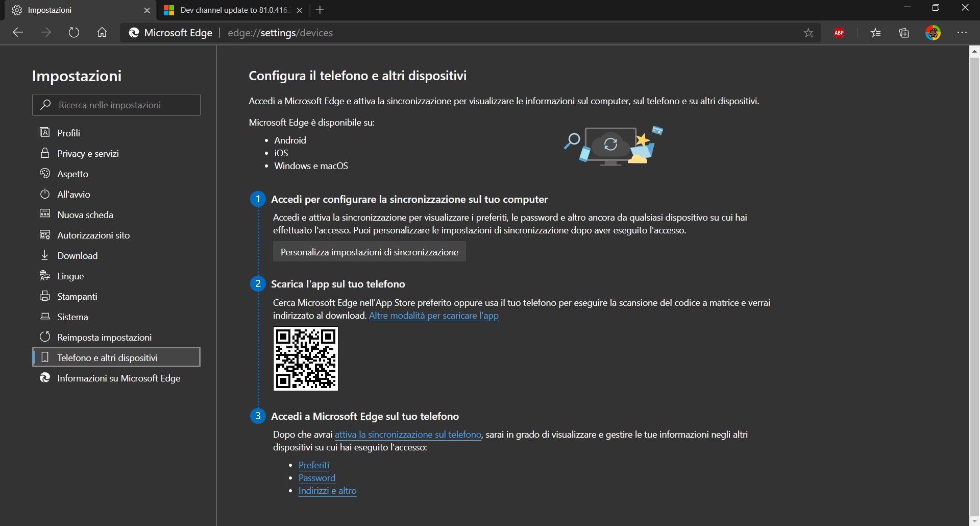Follow attiva la sincronizzazione sul telefono link
The width and height of the screenshot is (980, 526).
[x=408, y=435]
